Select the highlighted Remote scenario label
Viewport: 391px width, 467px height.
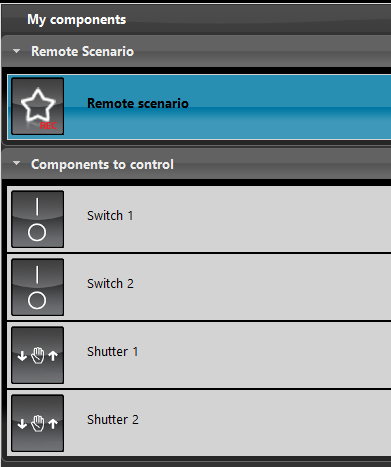pos(138,103)
